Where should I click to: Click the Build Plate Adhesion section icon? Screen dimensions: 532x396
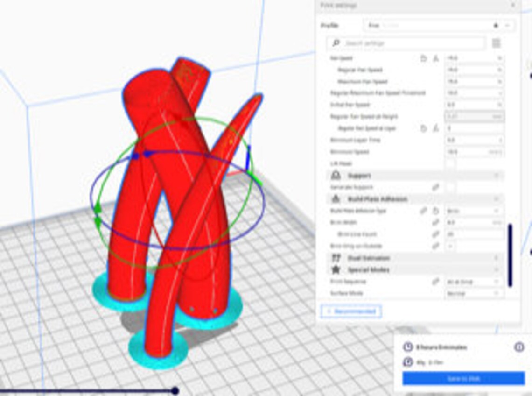(336, 198)
